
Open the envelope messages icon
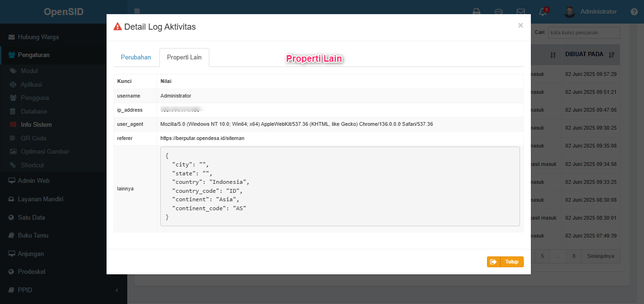(x=521, y=12)
